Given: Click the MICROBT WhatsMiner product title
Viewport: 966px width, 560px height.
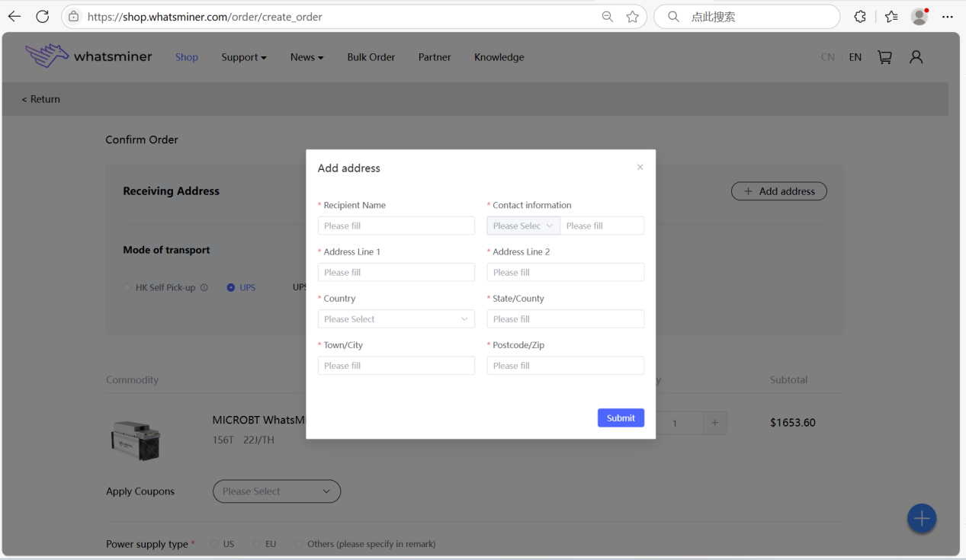Looking at the screenshot, I should [258, 420].
